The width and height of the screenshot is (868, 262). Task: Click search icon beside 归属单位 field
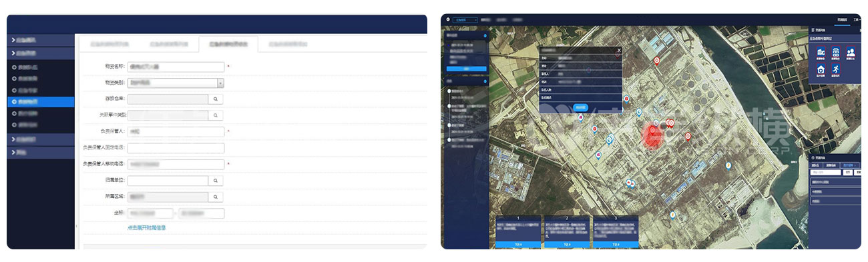coord(216,181)
